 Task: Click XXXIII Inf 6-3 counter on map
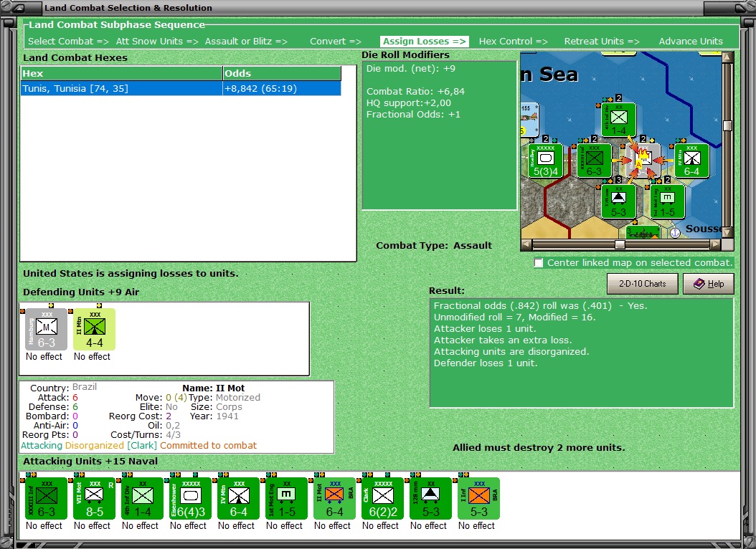pyautogui.click(x=594, y=161)
